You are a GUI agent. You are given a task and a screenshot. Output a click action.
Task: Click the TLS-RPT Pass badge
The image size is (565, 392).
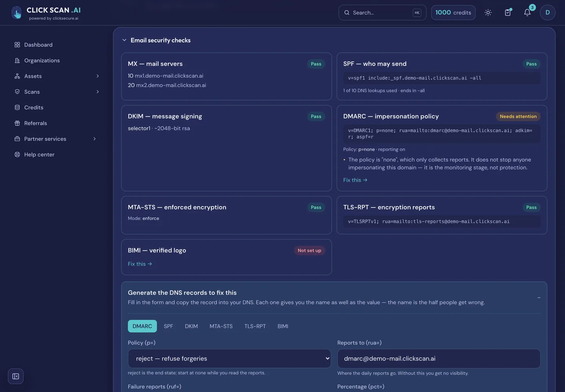(531, 207)
